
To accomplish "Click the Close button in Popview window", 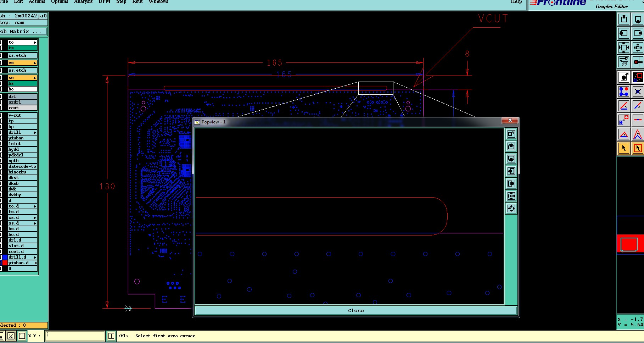I will click(x=356, y=310).
